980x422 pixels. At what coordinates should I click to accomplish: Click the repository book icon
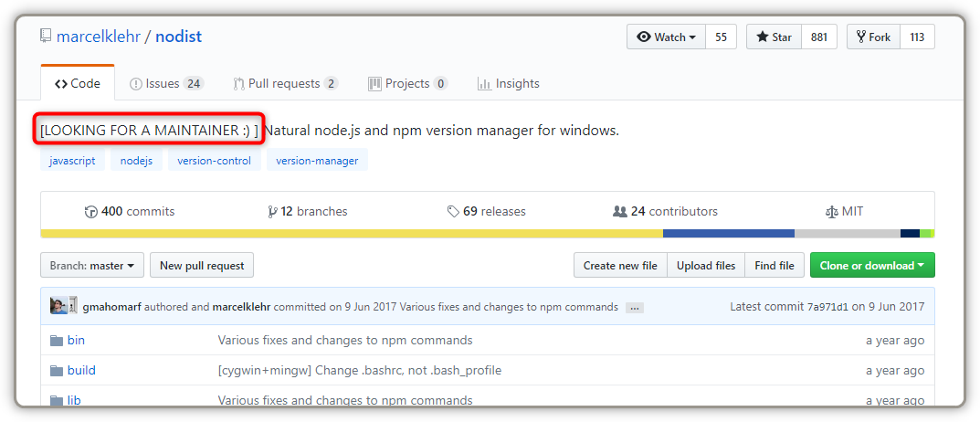[46, 37]
